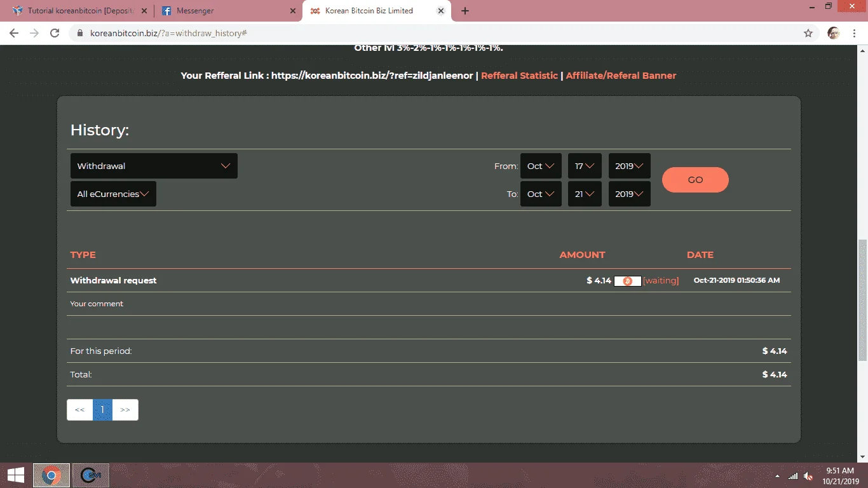The image size is (868, 488).
Task: Close the Messenger tab
Action: point(293,11)
